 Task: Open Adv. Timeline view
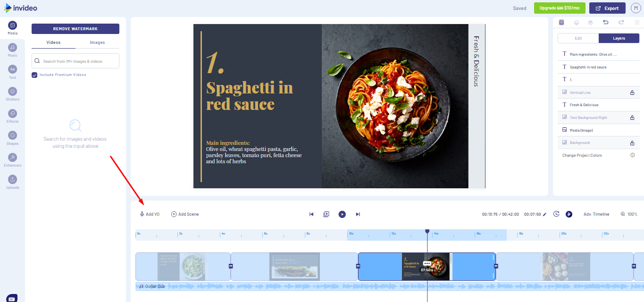596,214
